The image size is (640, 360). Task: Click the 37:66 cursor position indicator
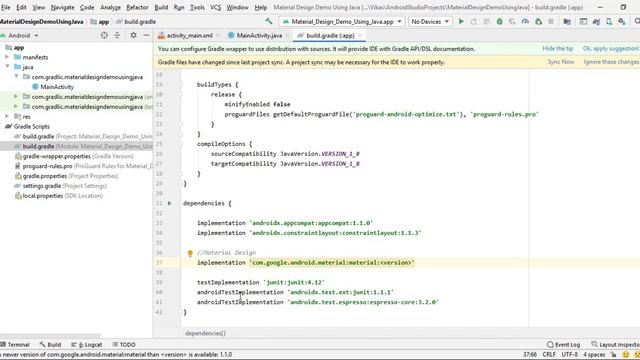click(x=530, y=354)
